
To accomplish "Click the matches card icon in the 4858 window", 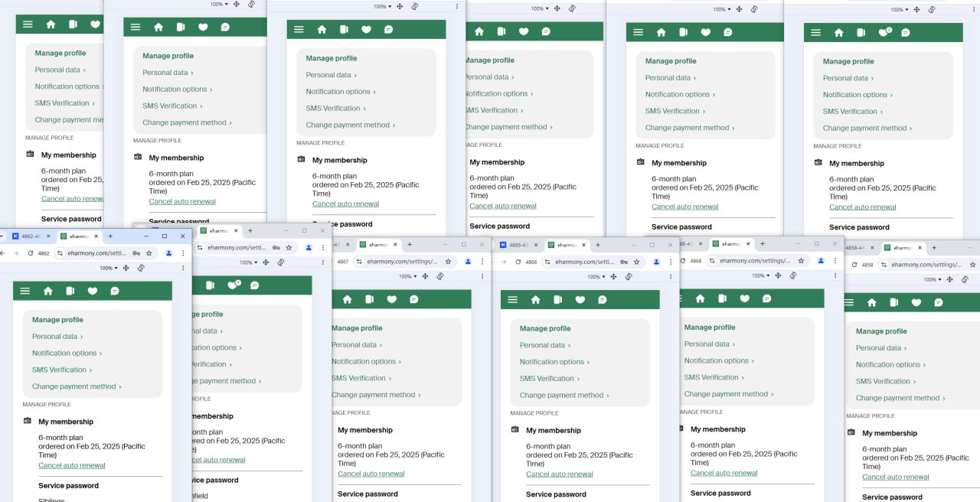I will coord(894,303).
